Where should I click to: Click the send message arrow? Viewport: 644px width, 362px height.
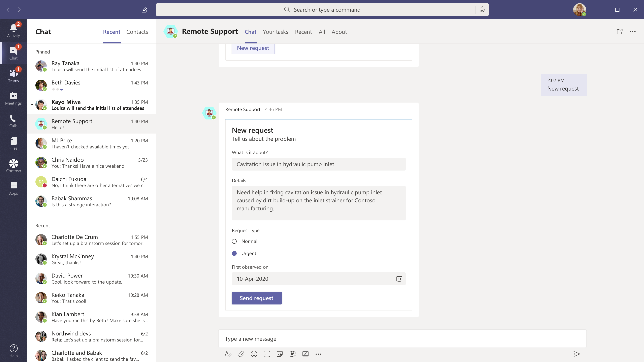pos(577,354)
